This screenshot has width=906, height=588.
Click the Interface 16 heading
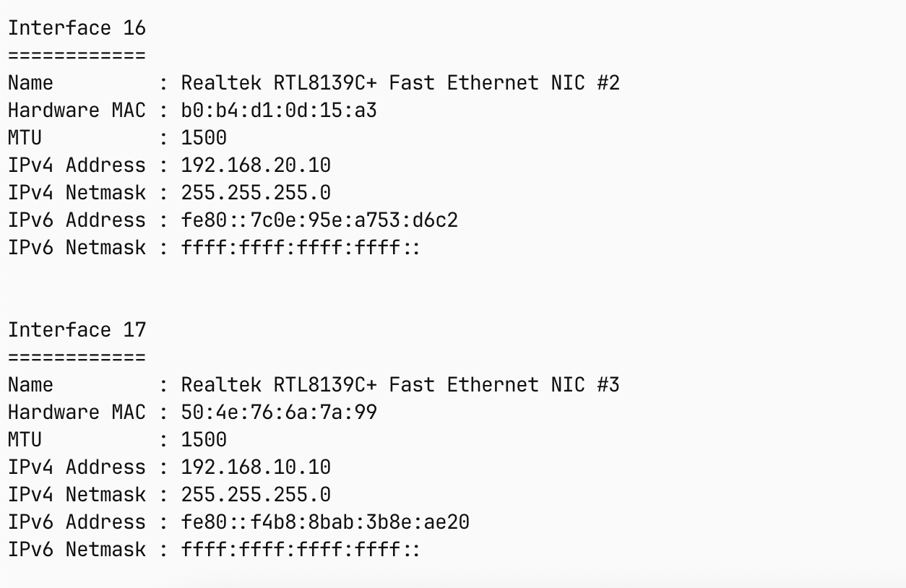tap(77, 28)
